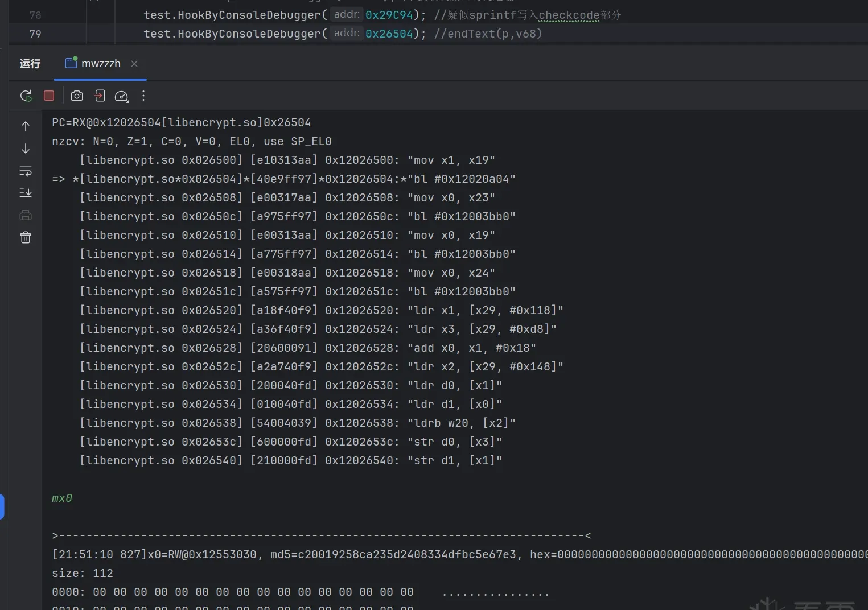The width and height of the screenshot is (868, 610).
Task: Print console output
Action: click(26, 215)
